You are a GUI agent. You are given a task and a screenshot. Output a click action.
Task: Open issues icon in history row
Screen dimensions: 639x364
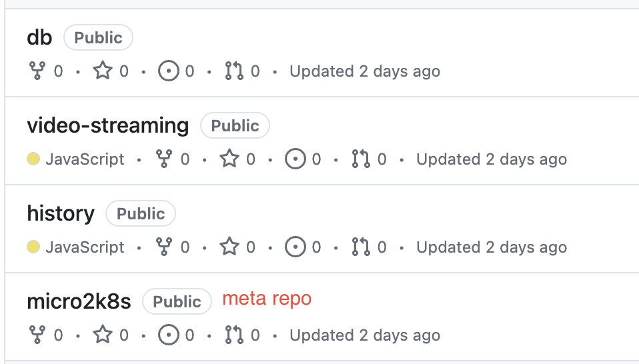point(295,247)
